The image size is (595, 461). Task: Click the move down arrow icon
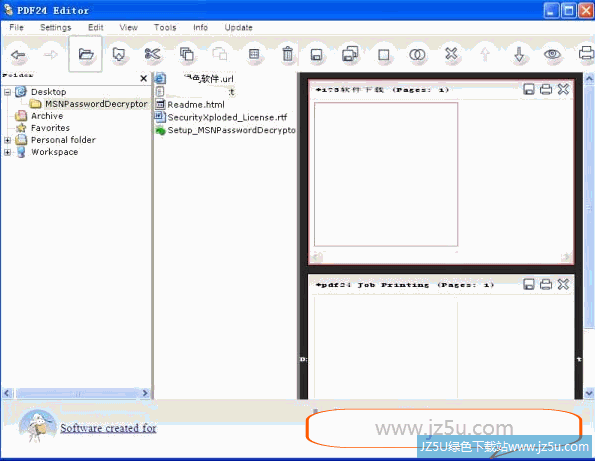coord(519,54)
